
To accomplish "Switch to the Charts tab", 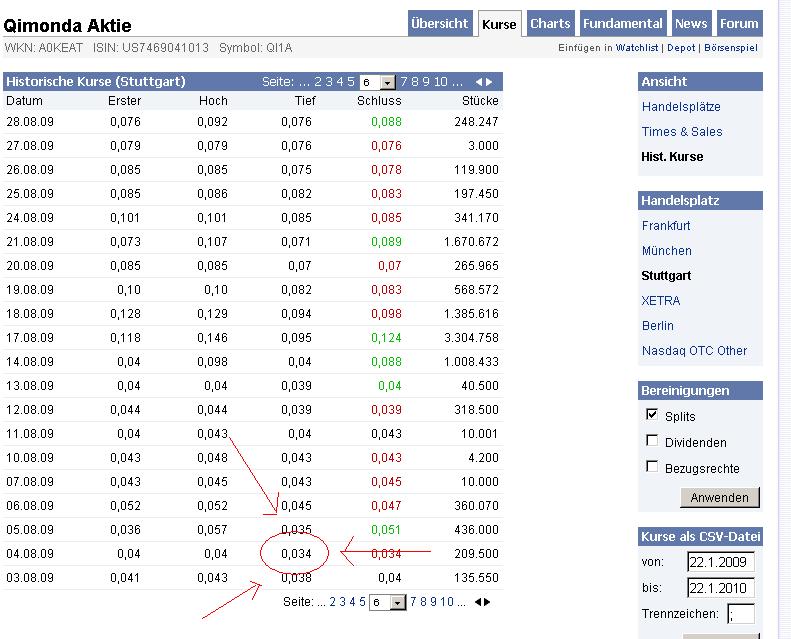I will (x=550, y=24).
